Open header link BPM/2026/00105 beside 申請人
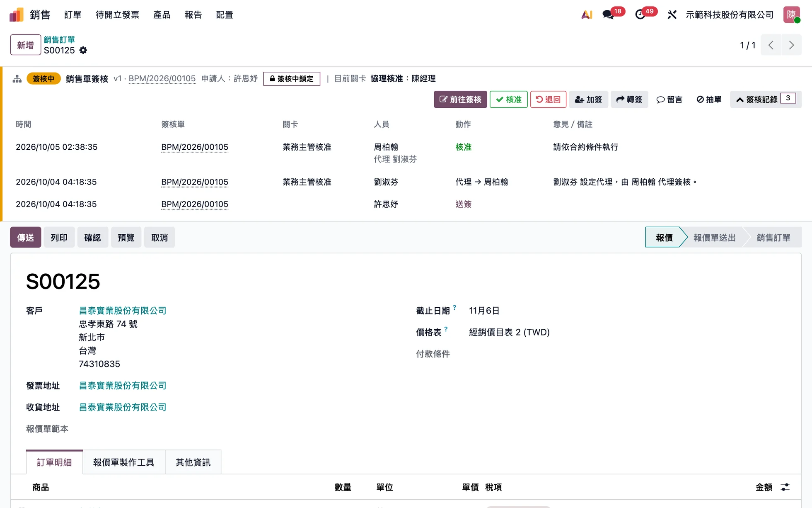 [x=162, y=79]
